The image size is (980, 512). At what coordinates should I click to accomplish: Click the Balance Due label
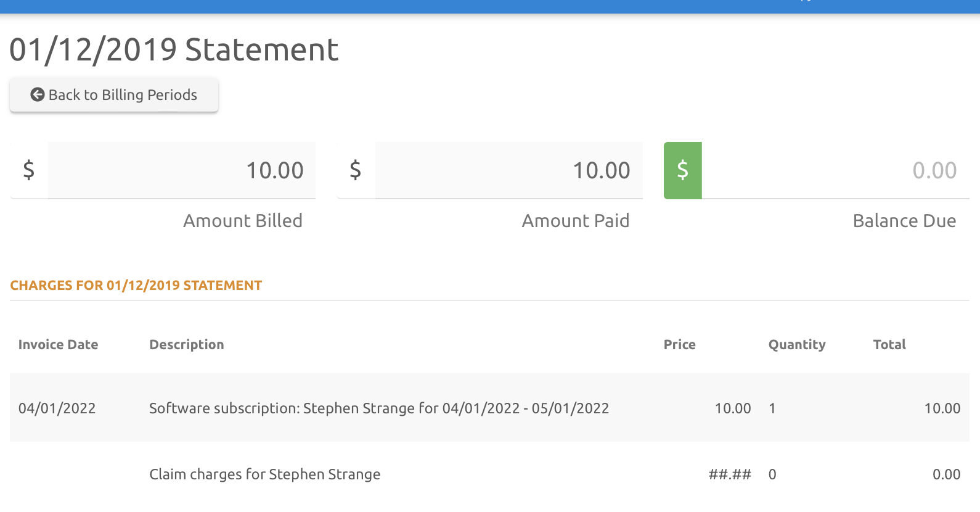(904, 221)
